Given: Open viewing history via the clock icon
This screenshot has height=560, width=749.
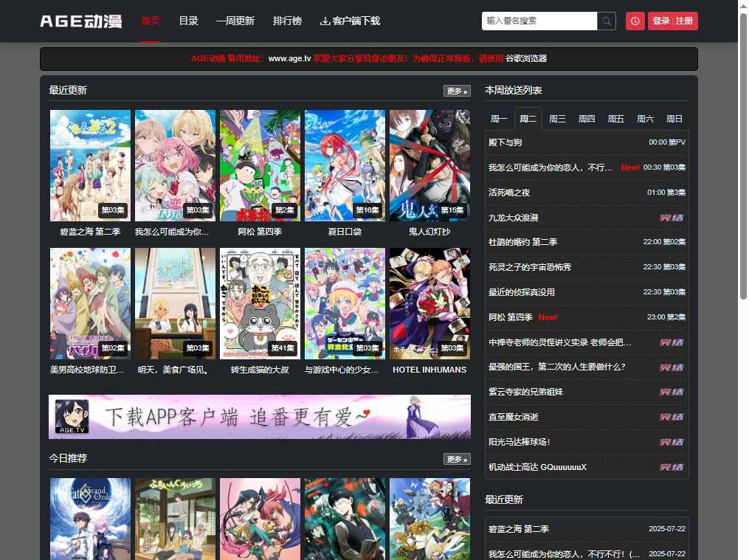Looking at the screenshot, I should click(635, 21).
